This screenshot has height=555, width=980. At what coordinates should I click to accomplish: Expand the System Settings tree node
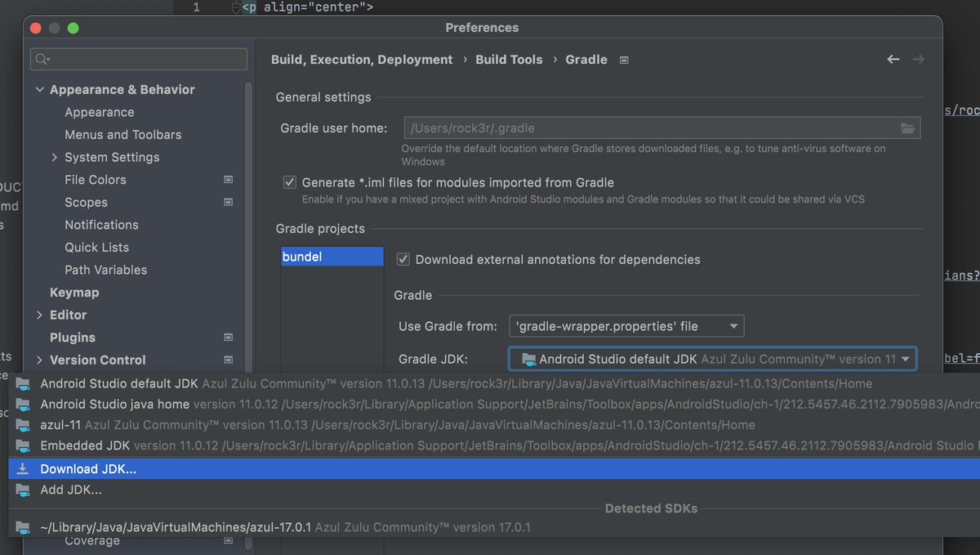click(x=55, y=157)
